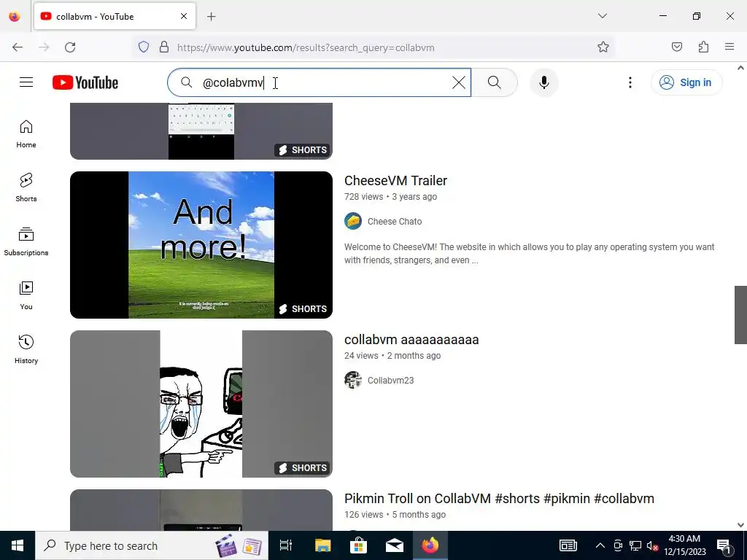The height and width of the screenshot is (560, 747).
Task: Submit search with the magnifier button
Action: [495, 82]
